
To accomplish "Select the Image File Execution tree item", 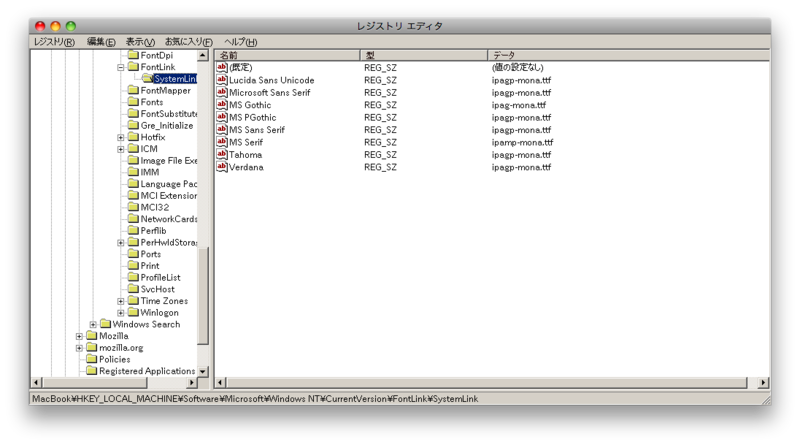I will coord(169,161).
